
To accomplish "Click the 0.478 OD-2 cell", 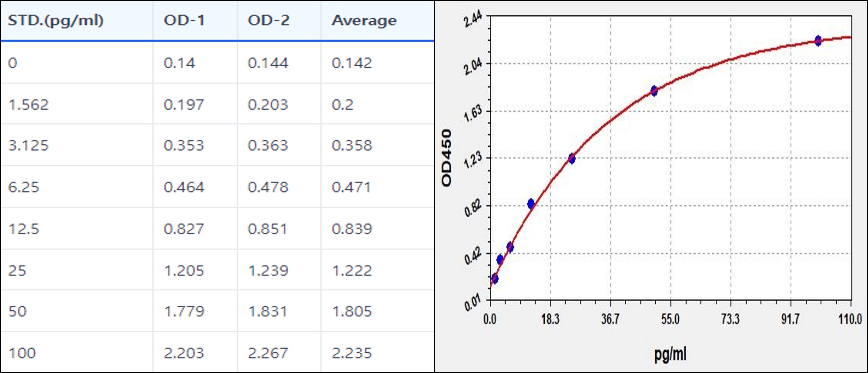I will pyautogui.click(x=268, y=187).
